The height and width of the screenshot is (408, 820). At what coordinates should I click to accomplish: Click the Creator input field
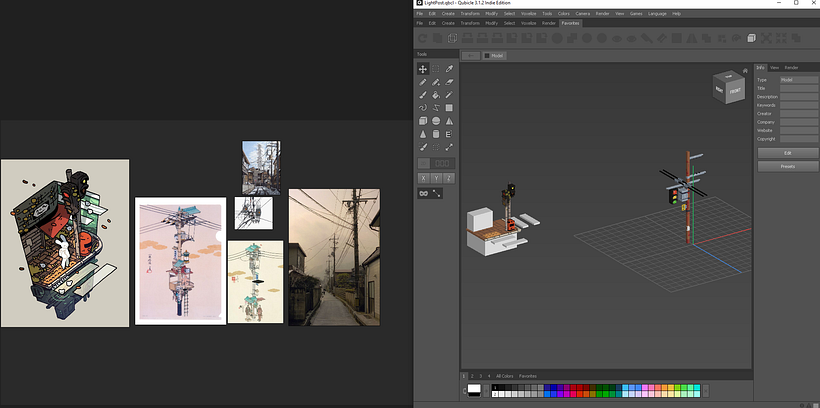pos(799,114)
